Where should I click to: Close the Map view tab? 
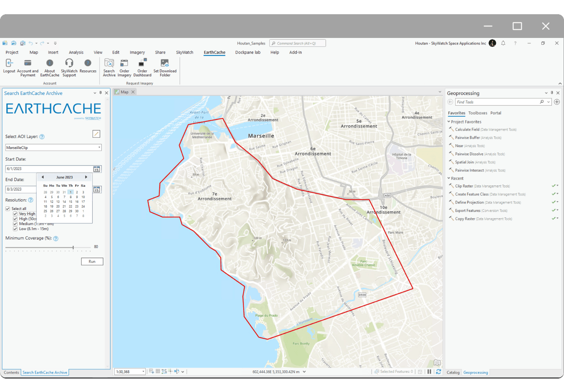[133, 92]
